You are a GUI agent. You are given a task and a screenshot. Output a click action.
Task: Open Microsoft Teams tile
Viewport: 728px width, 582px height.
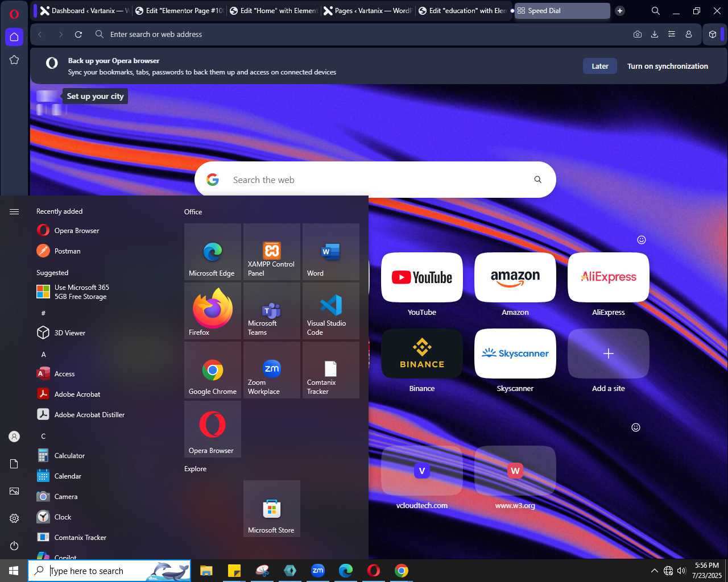272,310
